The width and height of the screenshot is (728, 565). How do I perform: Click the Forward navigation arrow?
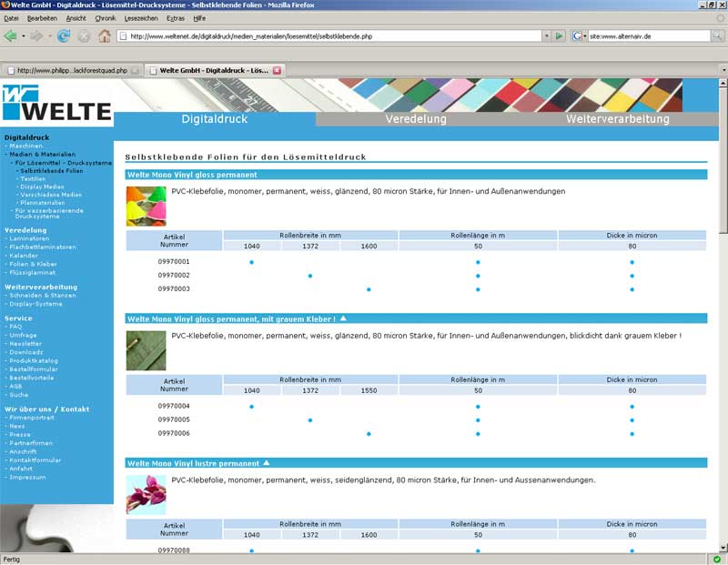(36, 36)
